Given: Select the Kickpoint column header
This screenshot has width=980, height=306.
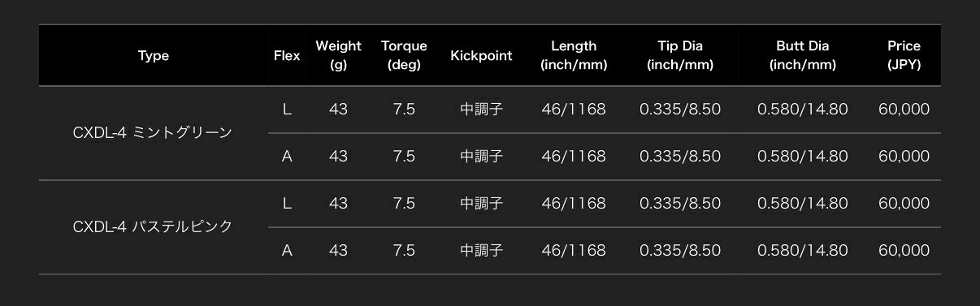Looking at the screenshot, I should tap(481, 56).
